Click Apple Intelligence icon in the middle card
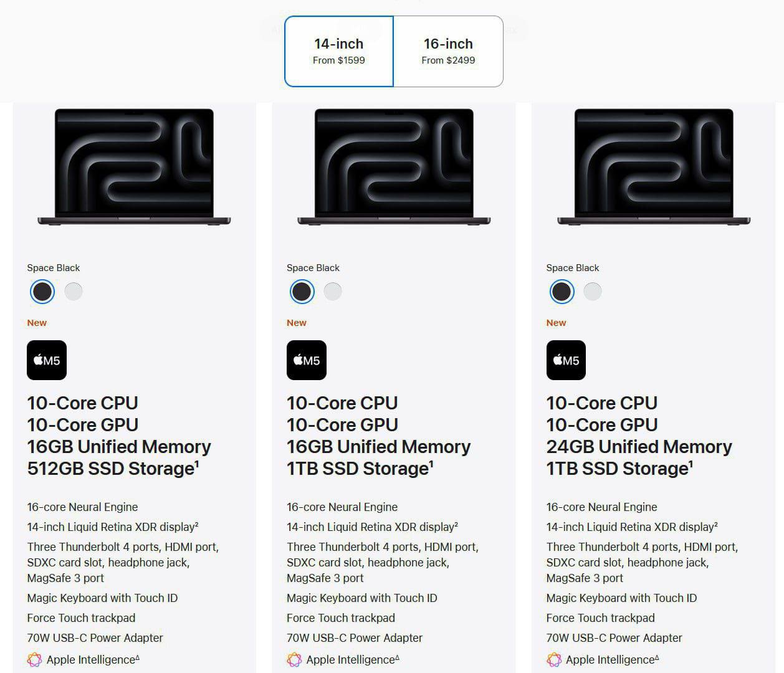This screenshot has width=784, height=673. click(294, 659)
